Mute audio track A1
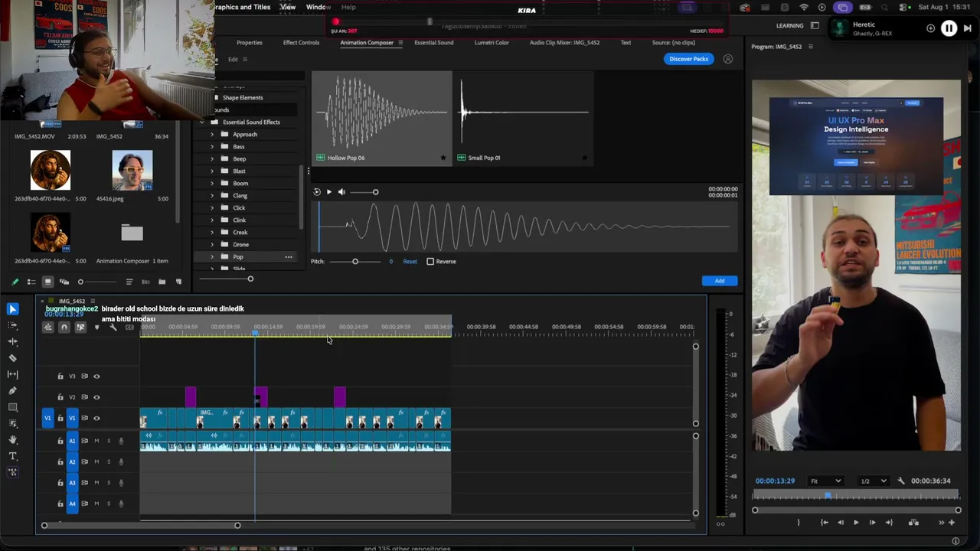This screenshot has width=980, height=551. click(x=96, y=441)
